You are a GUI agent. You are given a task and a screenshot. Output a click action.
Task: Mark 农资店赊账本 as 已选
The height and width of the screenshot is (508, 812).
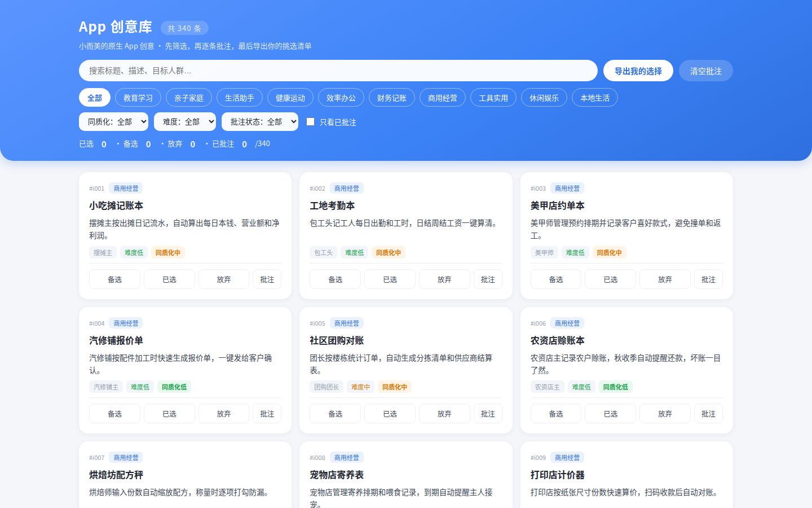[611, 414]
